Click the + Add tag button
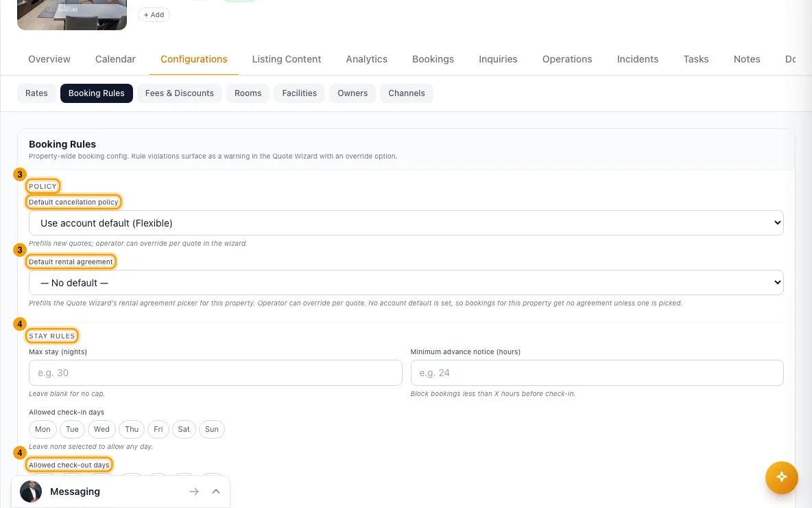Image resolution: width=812 pixels, height=508 pixels. (x=154, y=14)
